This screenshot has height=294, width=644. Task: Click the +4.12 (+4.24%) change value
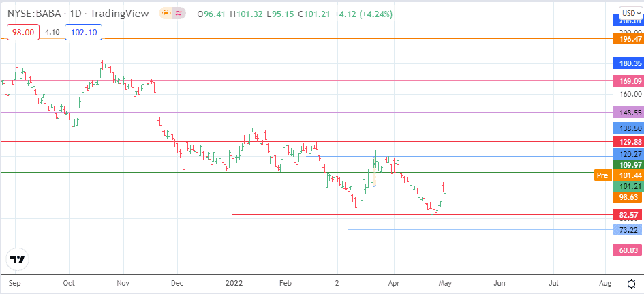click(365, 14)
